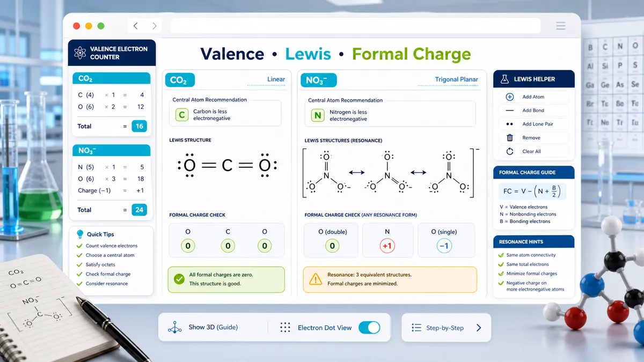
Task: Select CO₂ header in Valence Electron Counter
Action: 112,79
